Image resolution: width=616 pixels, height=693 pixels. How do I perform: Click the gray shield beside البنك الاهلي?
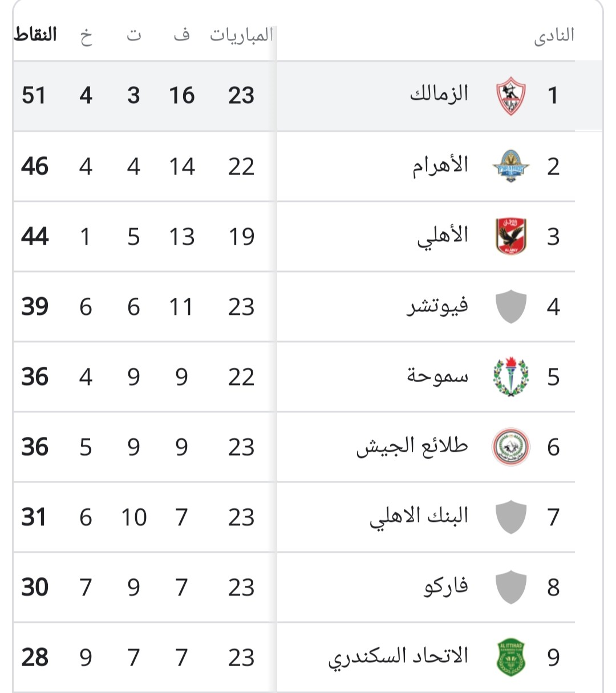(x=510, y=517)
